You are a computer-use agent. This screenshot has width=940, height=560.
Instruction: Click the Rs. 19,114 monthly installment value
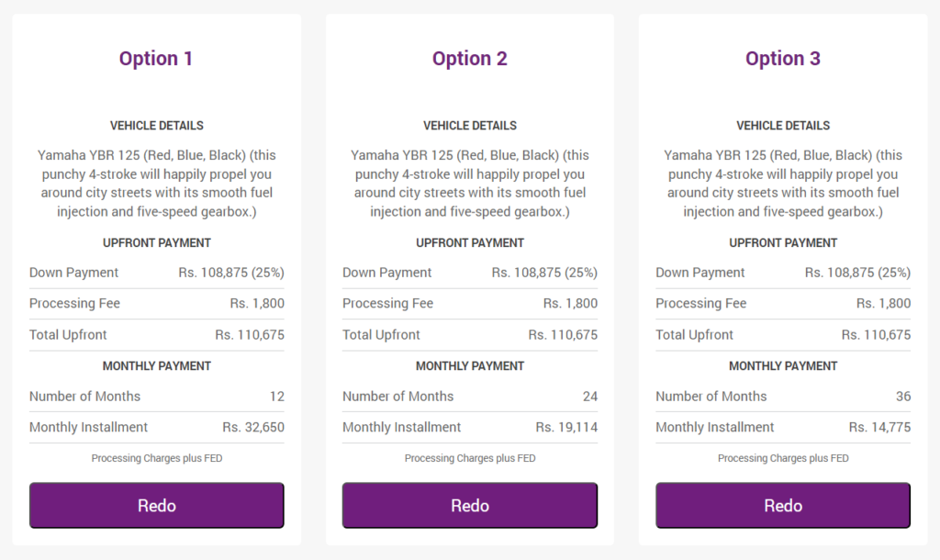[566, 427]
